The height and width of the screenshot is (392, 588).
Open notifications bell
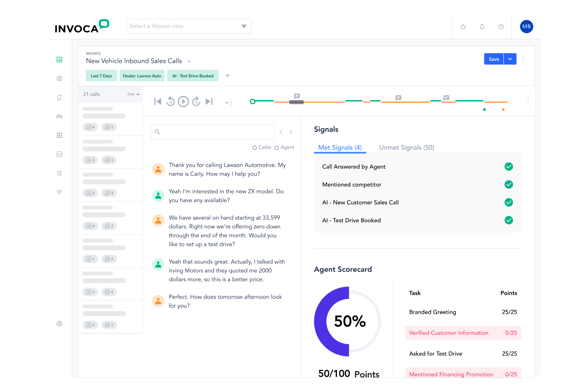point(482,27)
